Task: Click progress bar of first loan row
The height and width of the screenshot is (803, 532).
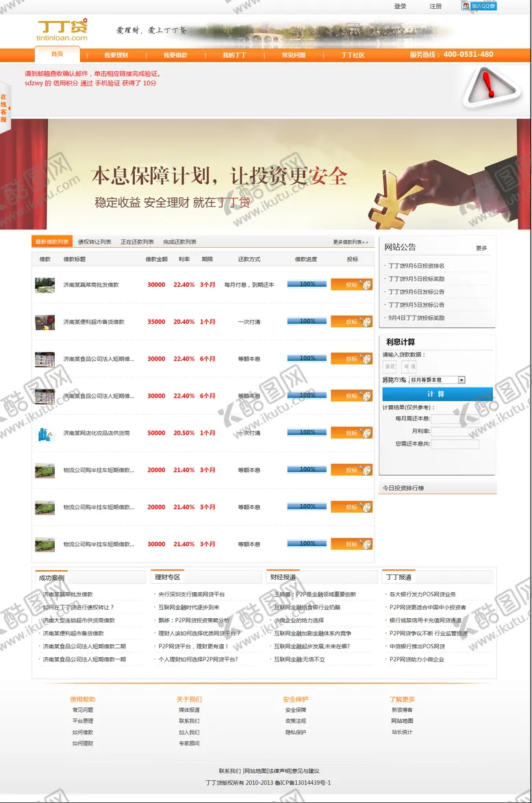Action: [307, 284]
